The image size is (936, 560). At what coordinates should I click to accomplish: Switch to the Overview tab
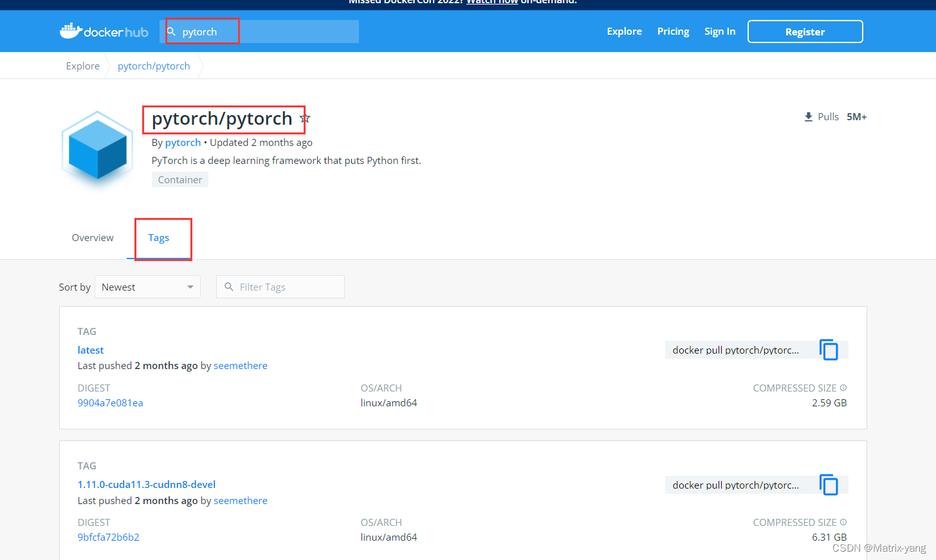click(93, 238)
